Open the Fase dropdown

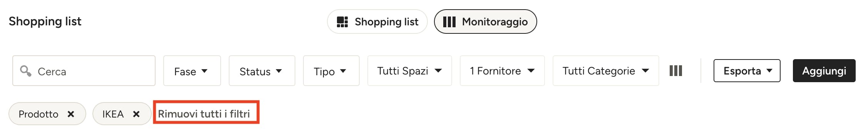click(192, 71)
